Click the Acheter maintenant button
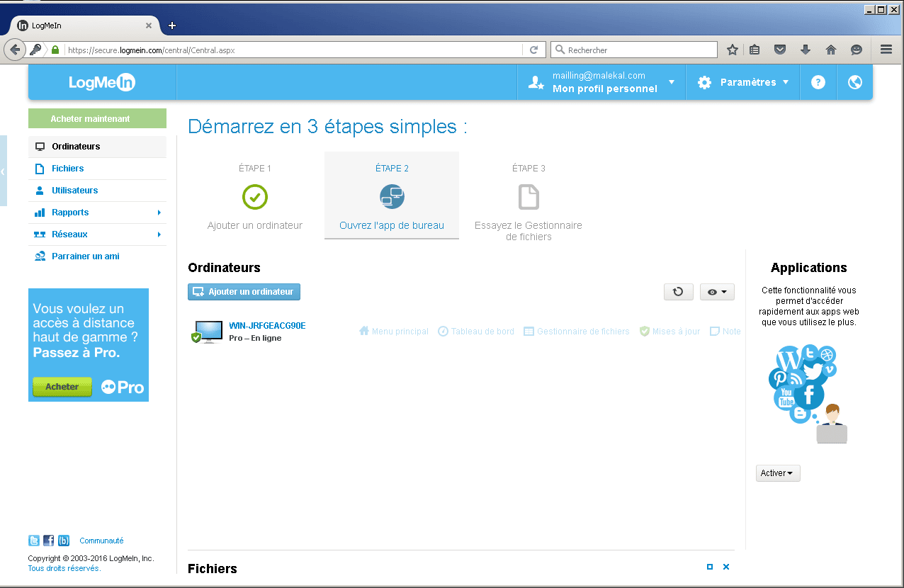This screenshot has height=588, width=904. (x=97, y=118)
